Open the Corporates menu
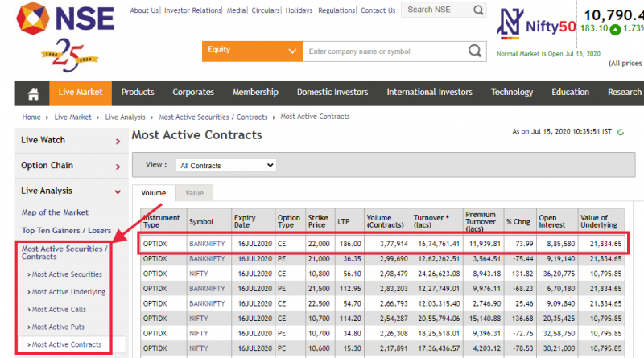The height and width of the screenshot is (358, 644). click(193, 93)
